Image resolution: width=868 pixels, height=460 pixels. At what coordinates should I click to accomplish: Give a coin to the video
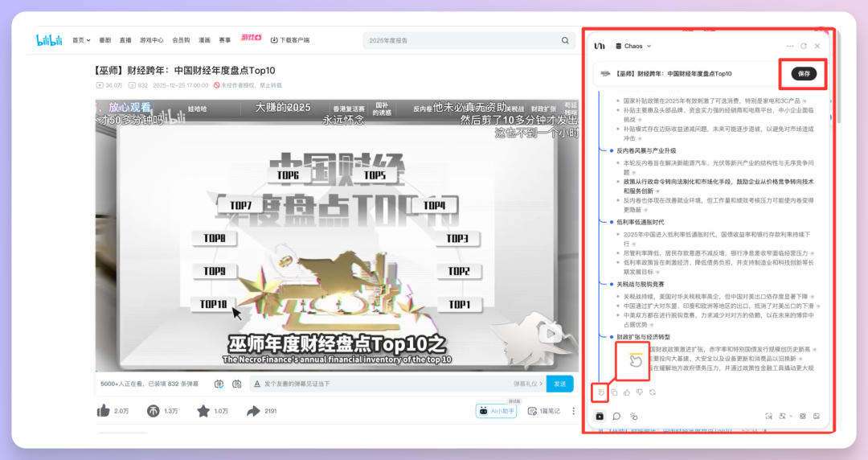[x=153, y=411]
